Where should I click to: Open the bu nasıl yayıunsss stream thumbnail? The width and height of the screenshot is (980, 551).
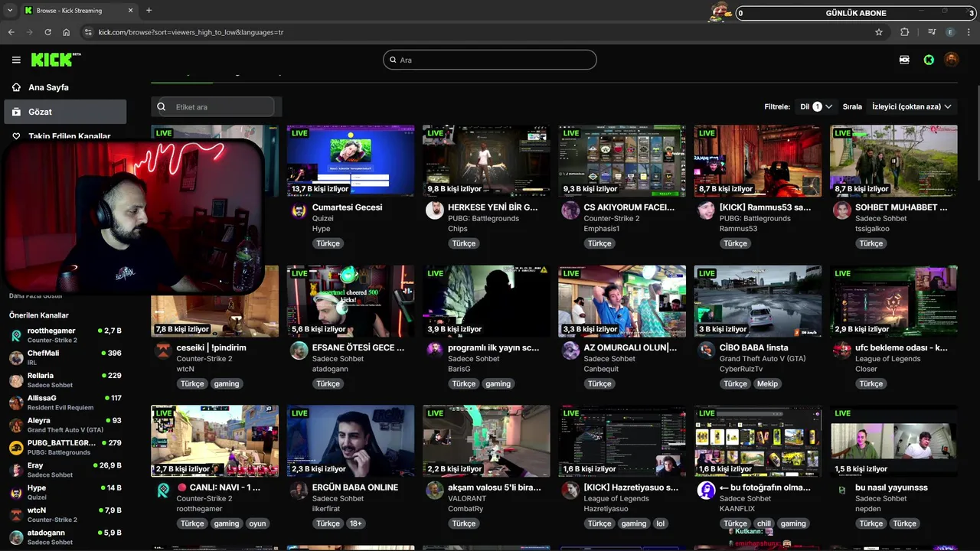pyautogui.click(x=893, y=441)
